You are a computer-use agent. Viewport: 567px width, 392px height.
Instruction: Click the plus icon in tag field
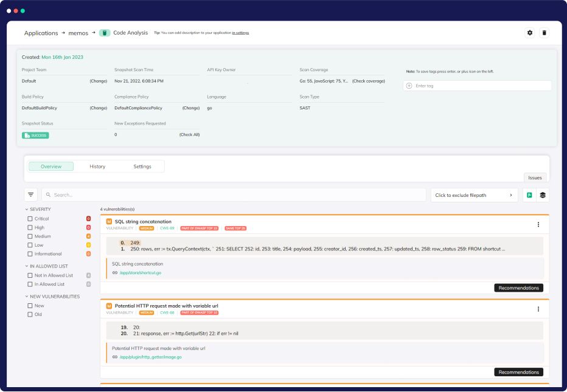click(409, 86)
